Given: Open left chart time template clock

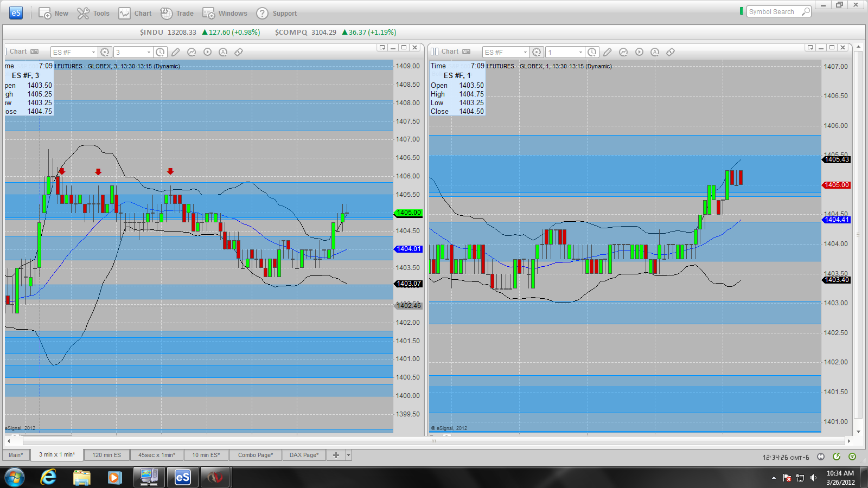Looking at the screenshot, I should (x=160, y=52).
